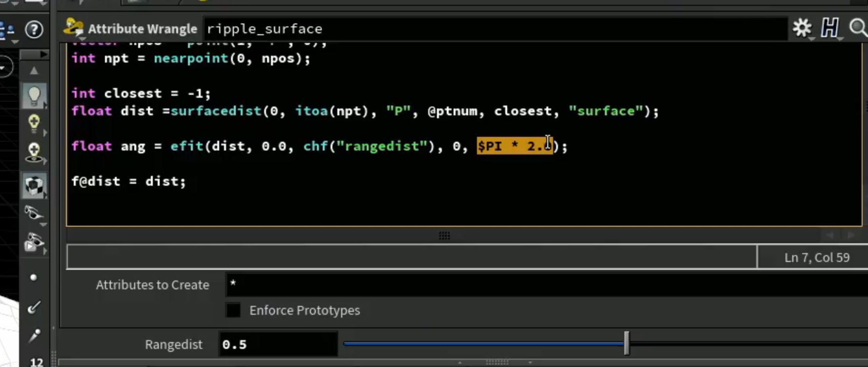Click the Houdini help H icon
The width and height of the screenshot is (868, 367).
[829, 28]
